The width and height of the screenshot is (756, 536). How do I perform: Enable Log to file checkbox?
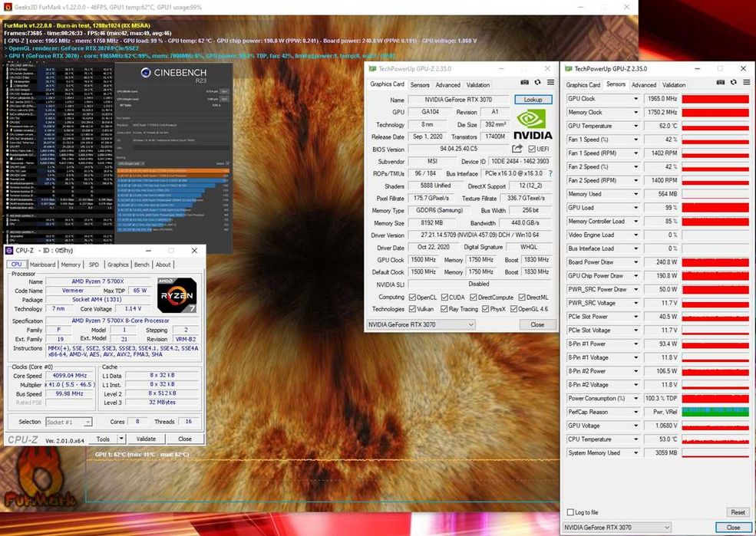(x=571, y=512)
